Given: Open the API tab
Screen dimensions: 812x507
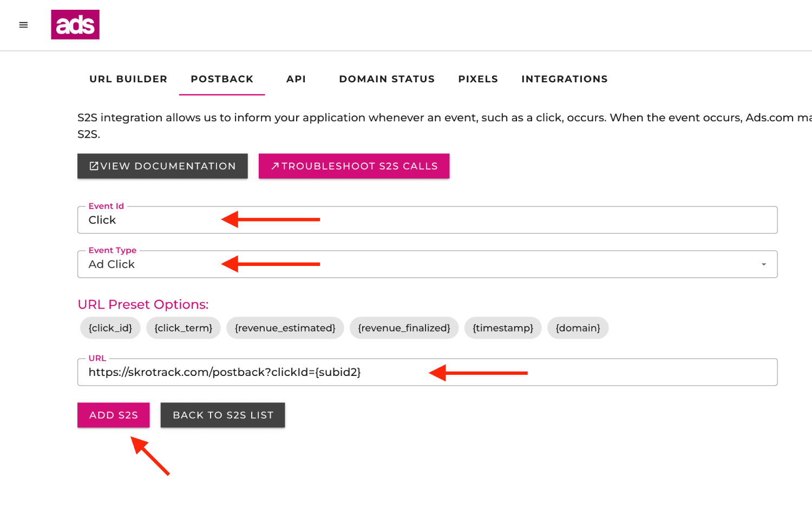Looking at the screenshot, I should [296, 79].
